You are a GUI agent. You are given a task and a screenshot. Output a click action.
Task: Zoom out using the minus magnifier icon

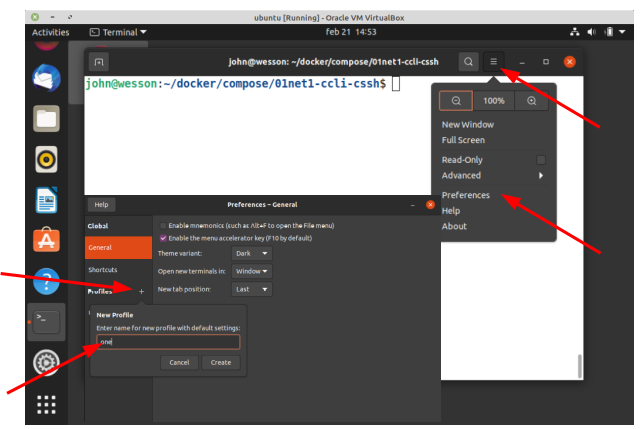456,101
